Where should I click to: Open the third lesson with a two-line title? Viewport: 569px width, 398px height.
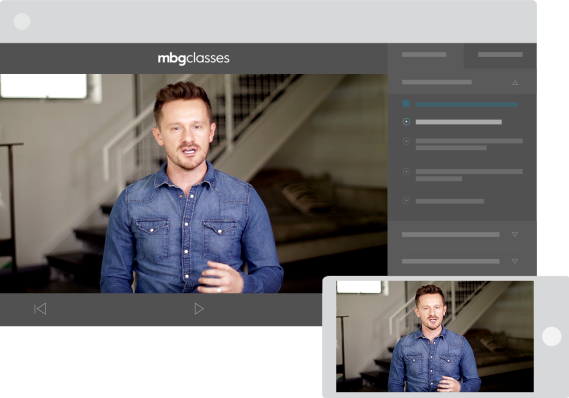pos(469,144)
